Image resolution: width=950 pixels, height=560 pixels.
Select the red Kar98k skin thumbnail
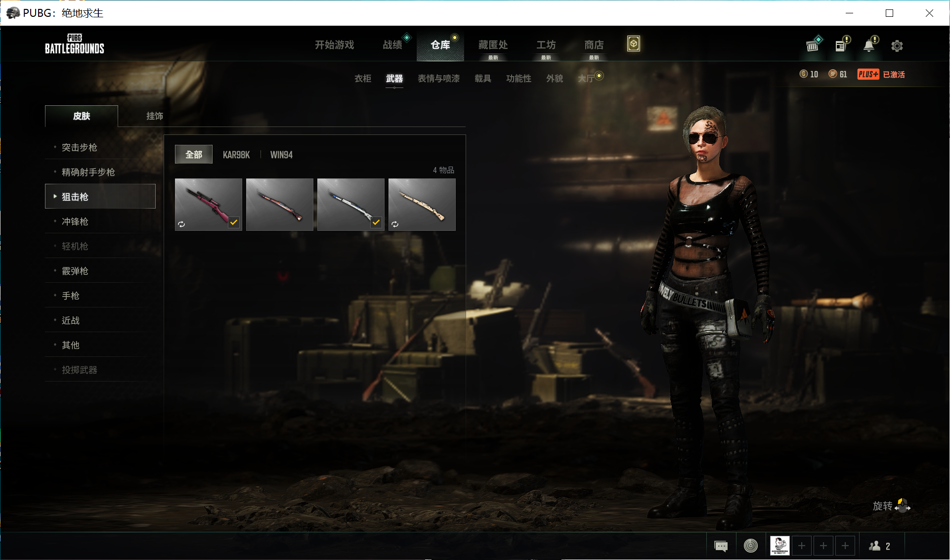[209, 204]
